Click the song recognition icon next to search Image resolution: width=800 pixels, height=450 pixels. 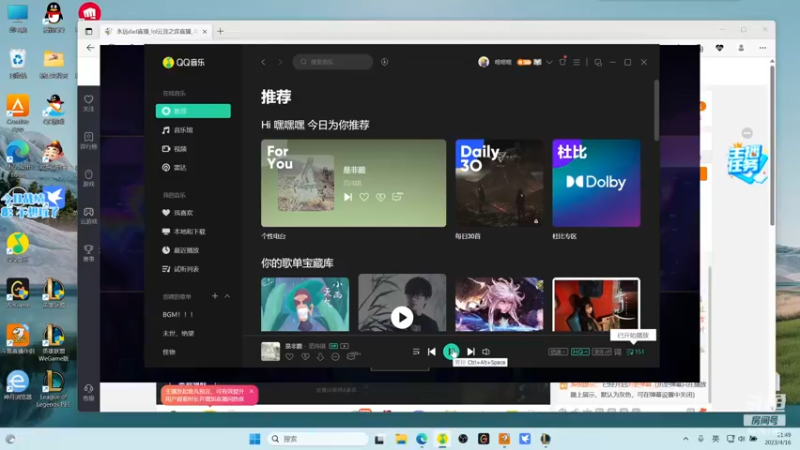point(385,62)
